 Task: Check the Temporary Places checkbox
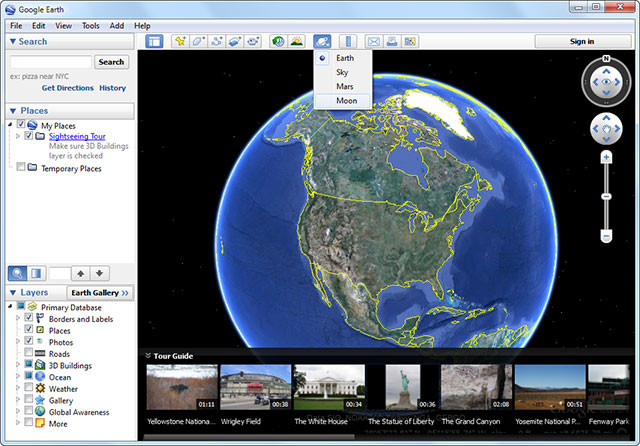click(21, 166)
